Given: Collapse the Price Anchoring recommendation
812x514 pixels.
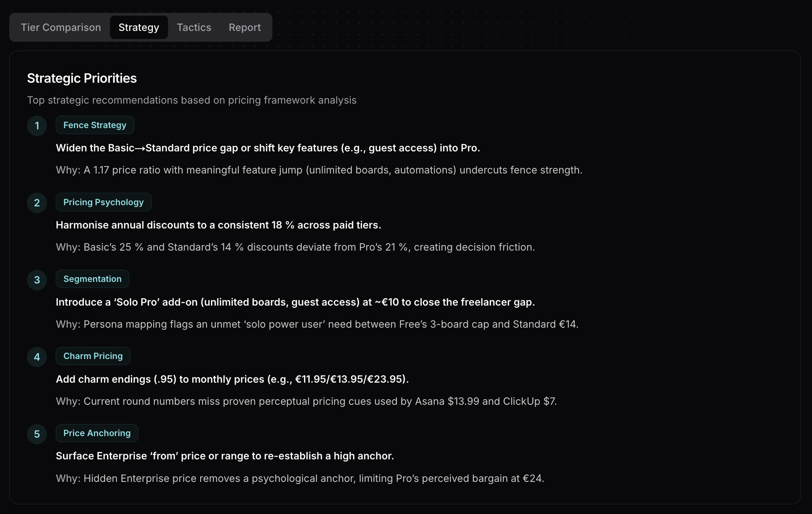Looking at the screenshot, I should coord(225,456).
